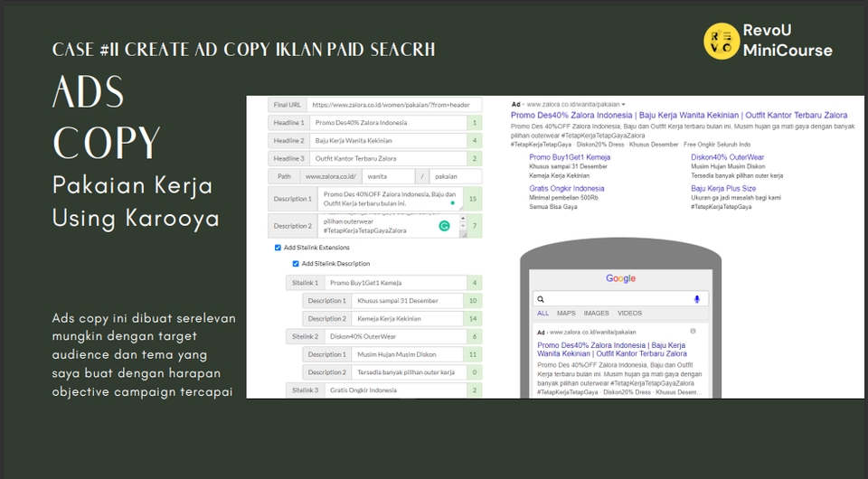Click the Google logo in phone preview
The image size is (868, 479).
620,278
